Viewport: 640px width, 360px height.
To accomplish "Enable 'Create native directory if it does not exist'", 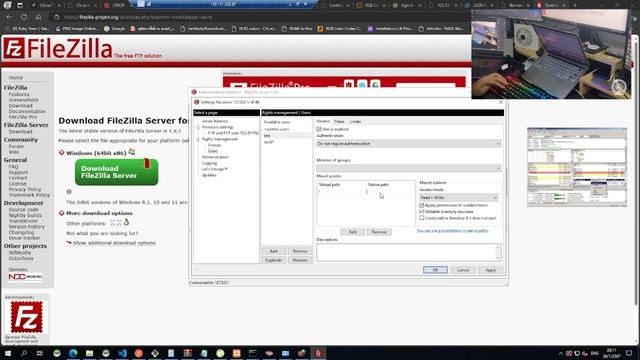I will pyautogui.click(x=422, y=218).
